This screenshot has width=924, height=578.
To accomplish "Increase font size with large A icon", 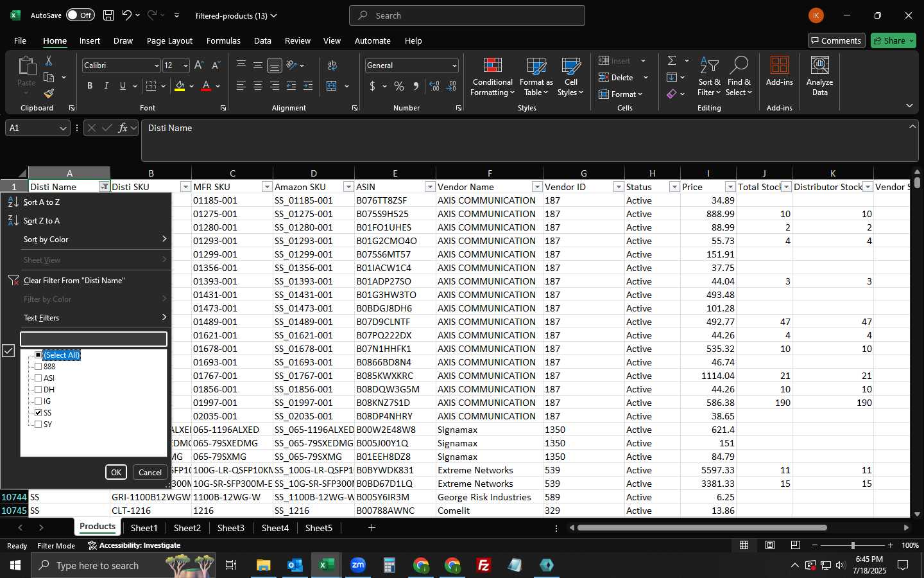I will (199, 65).
